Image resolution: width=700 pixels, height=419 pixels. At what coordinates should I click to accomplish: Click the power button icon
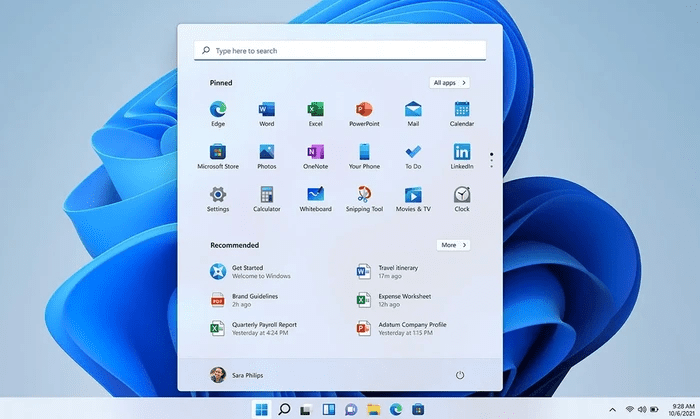tap(460, 375)
